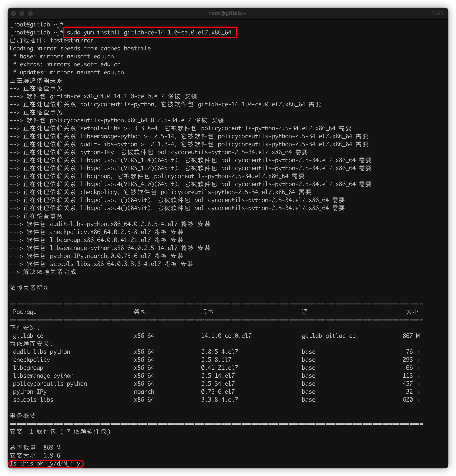Click the highlighted sudo yum install command
456x476 pixels.
click(150, 32)
